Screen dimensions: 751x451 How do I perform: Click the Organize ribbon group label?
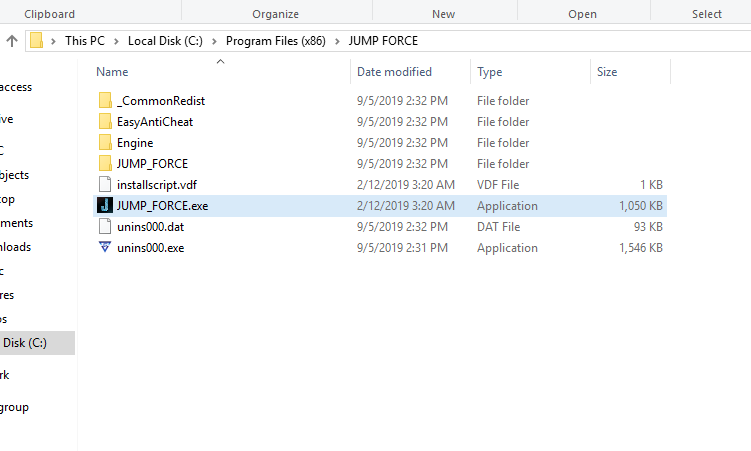tap(275, 14)
